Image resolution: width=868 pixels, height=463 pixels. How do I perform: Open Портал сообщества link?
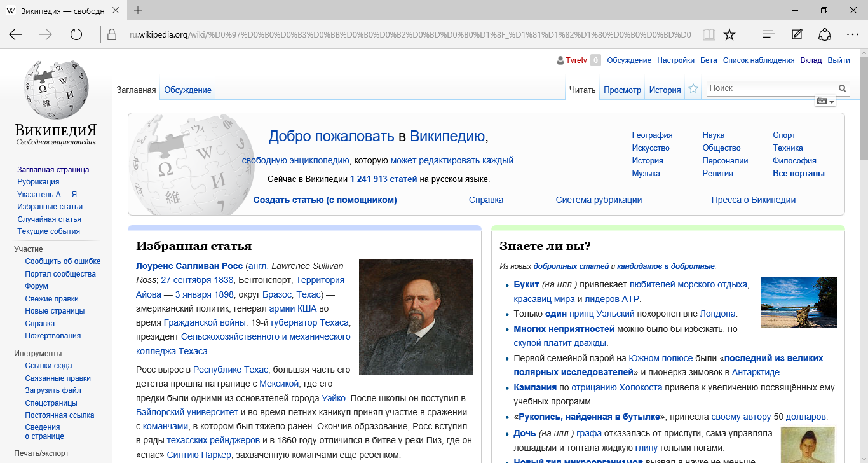[60, 274]
